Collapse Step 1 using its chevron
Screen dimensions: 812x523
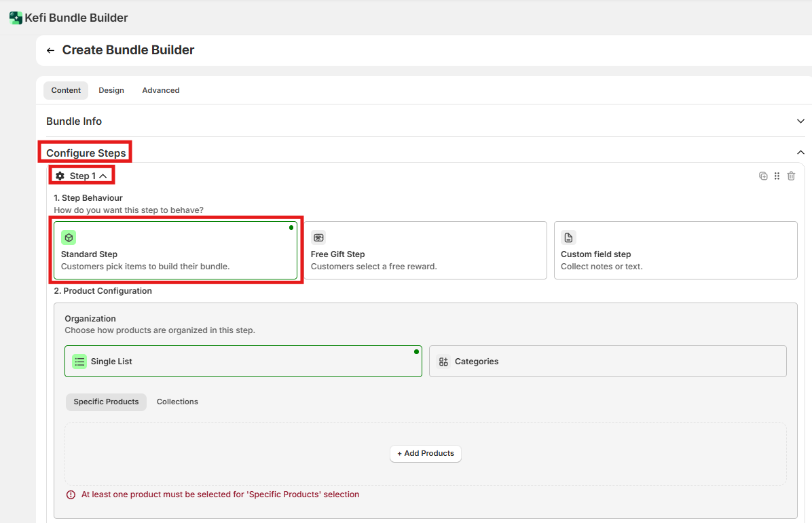103,176
